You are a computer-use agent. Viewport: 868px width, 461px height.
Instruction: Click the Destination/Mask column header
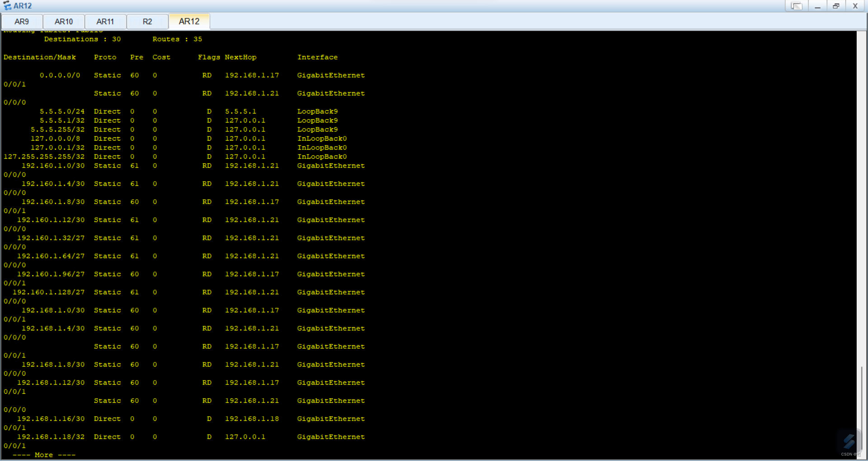click(x=40, y=57)
